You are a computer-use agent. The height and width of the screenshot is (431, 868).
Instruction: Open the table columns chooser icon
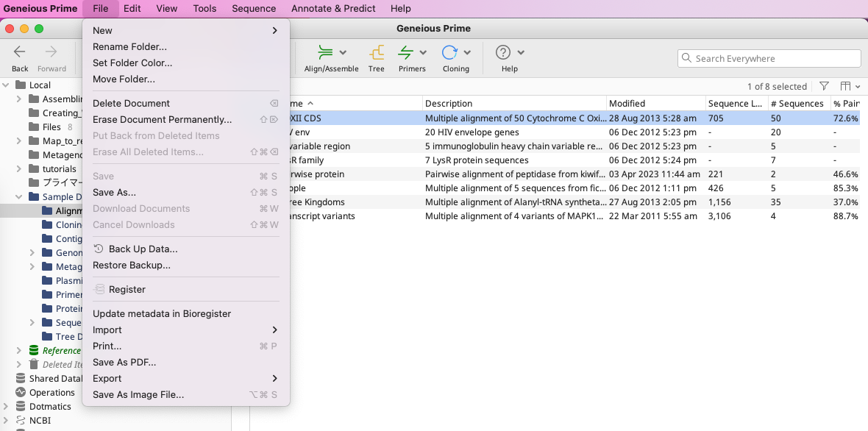(846, 86)
